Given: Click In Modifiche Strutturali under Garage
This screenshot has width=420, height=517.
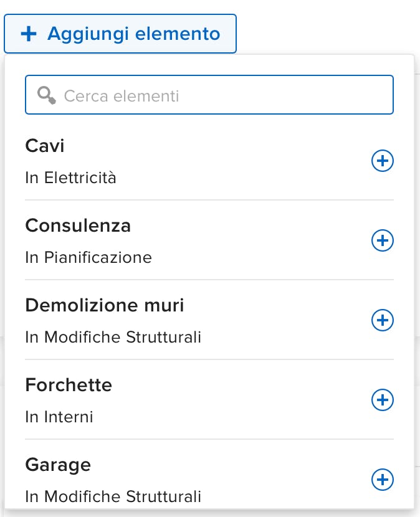Looking at the screenshot, I should tap(113, 496).
